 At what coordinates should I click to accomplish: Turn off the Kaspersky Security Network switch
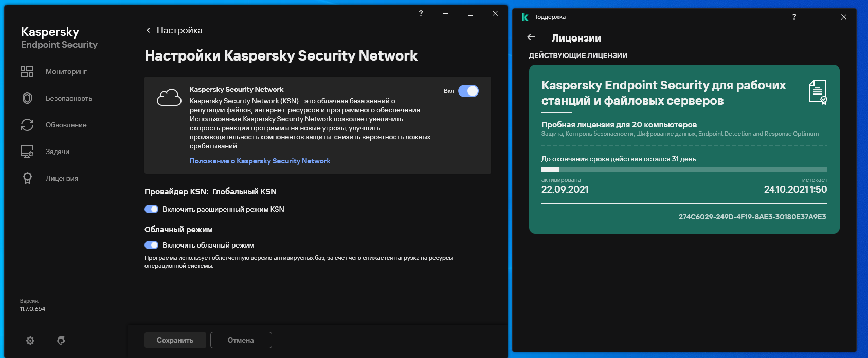point(468,91)
